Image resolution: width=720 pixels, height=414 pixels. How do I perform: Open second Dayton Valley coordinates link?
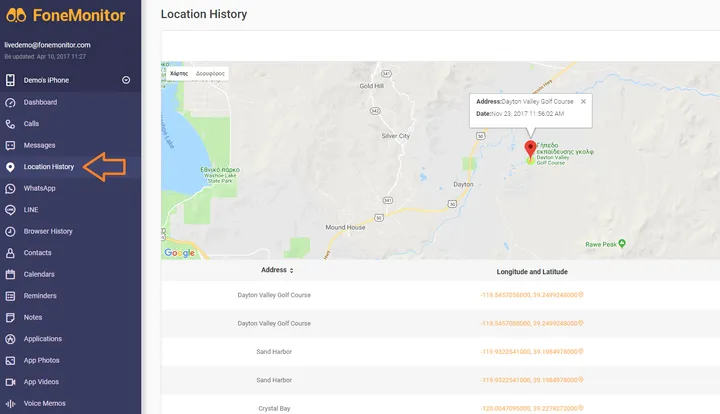(x=531, y=324)
